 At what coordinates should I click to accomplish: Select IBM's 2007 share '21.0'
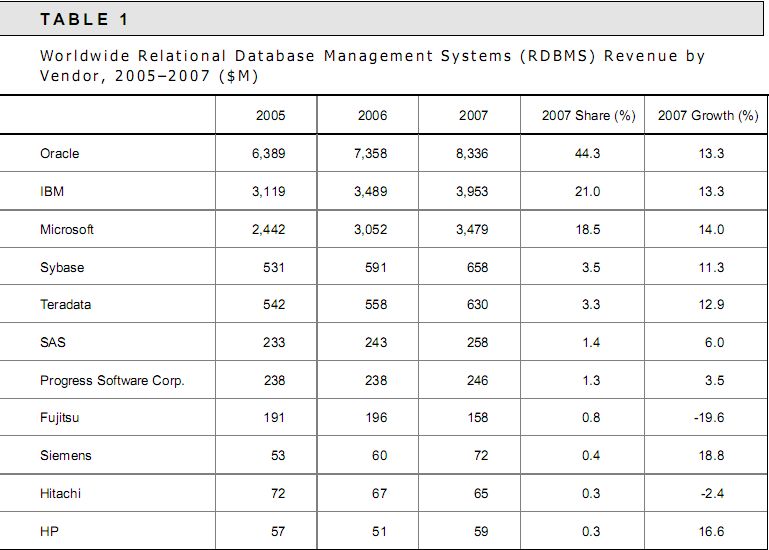coord(588,191)
